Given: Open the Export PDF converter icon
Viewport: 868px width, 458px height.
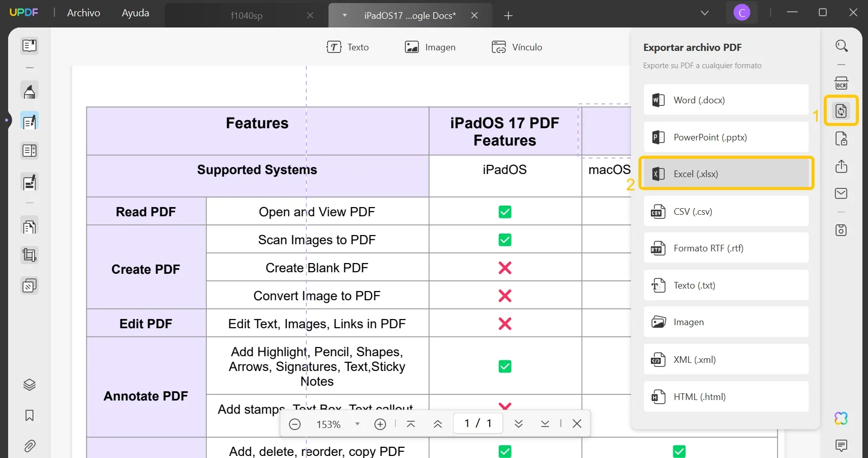Looking at the screenshot, I should click(842, 110).
